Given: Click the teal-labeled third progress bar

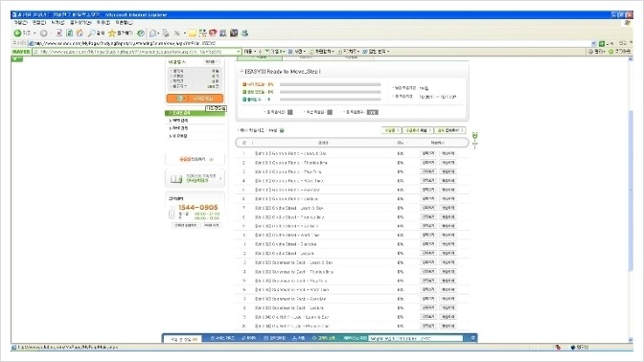Looking at the screenshot, I should click(331, 100).
